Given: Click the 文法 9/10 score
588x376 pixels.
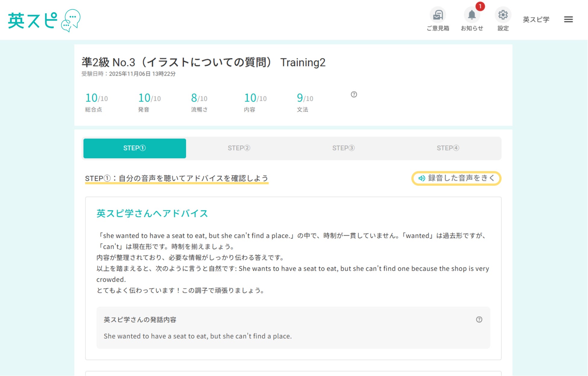Looking at the screenshot, I should [x=305, y=98].
